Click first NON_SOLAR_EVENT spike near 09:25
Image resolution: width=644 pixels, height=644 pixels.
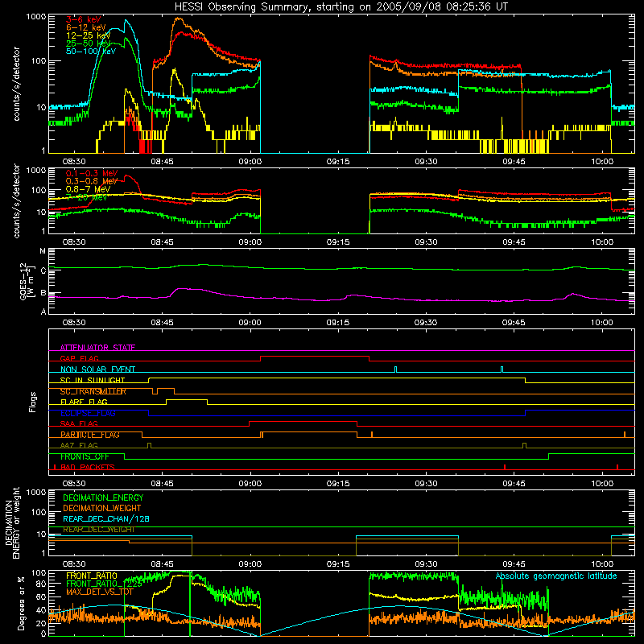(395, 369)
